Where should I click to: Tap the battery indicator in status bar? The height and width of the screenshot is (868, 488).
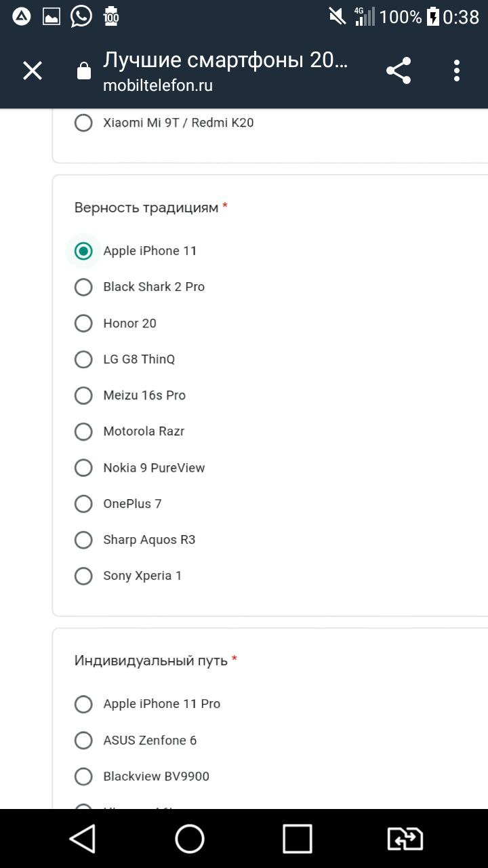pos(432,16)
